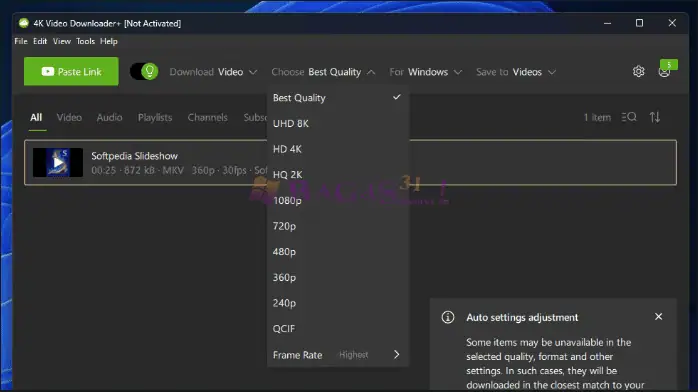Choose QCIF quality
Screen dimensions: 698x392
coord(337,328)
